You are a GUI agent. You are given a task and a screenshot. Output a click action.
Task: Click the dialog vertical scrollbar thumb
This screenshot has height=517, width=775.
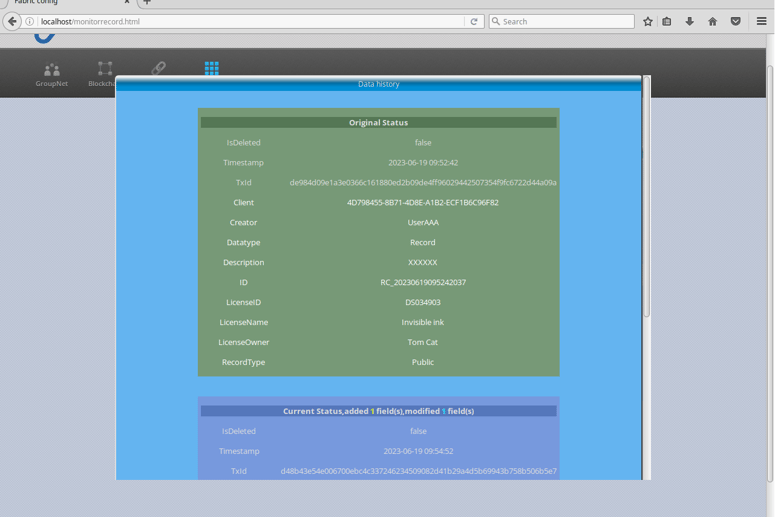[646, 197]
